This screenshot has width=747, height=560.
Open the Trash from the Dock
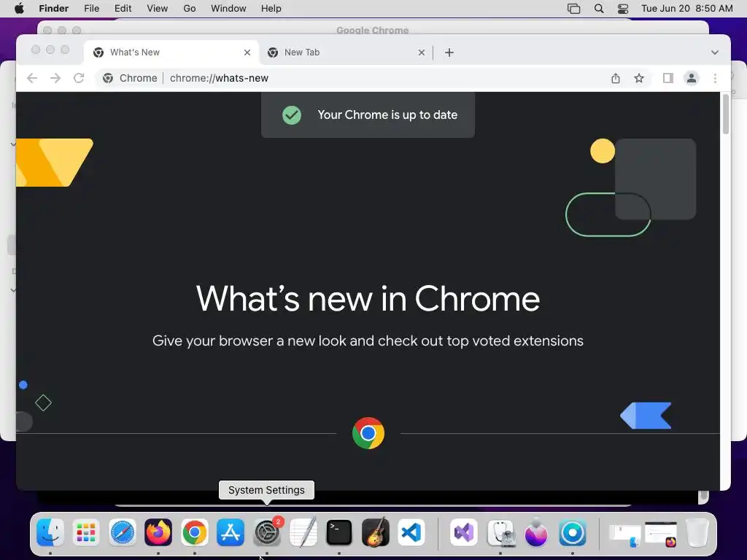(x=697, y=532)
